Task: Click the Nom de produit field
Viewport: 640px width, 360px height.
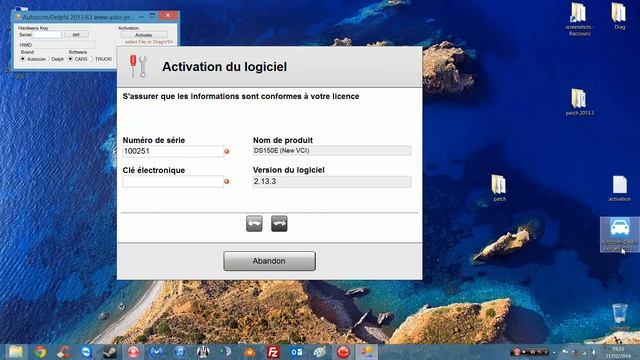Action: [x=332, y=151]
